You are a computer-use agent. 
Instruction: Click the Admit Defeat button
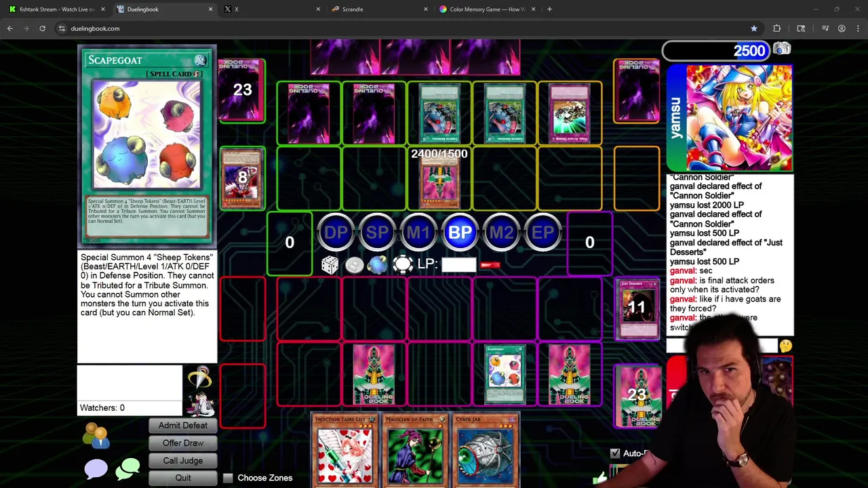182,426
